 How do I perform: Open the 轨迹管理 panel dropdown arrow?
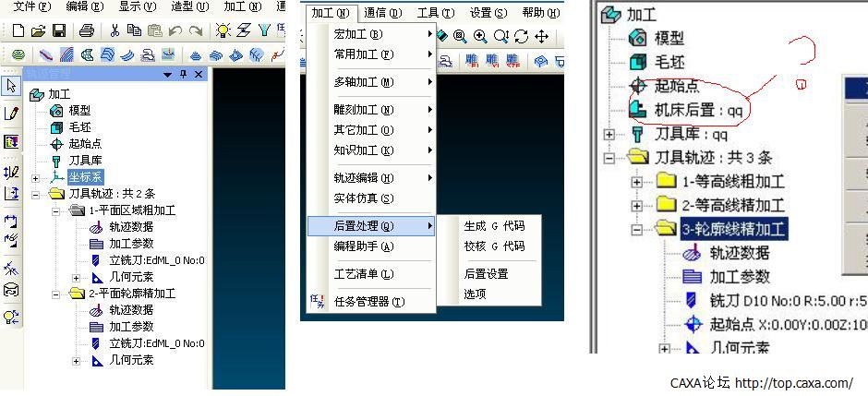(168, 75)
